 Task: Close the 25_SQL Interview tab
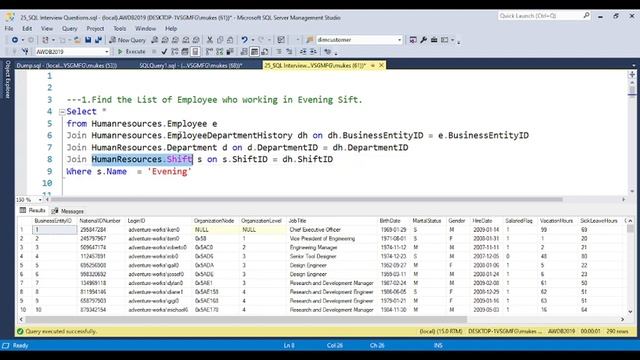click(x=382, y=65)
